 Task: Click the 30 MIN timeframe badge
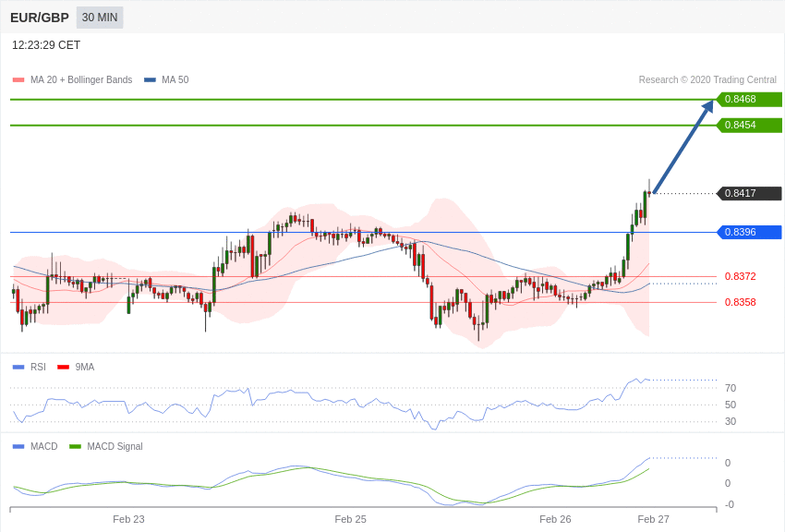point(100,18)
